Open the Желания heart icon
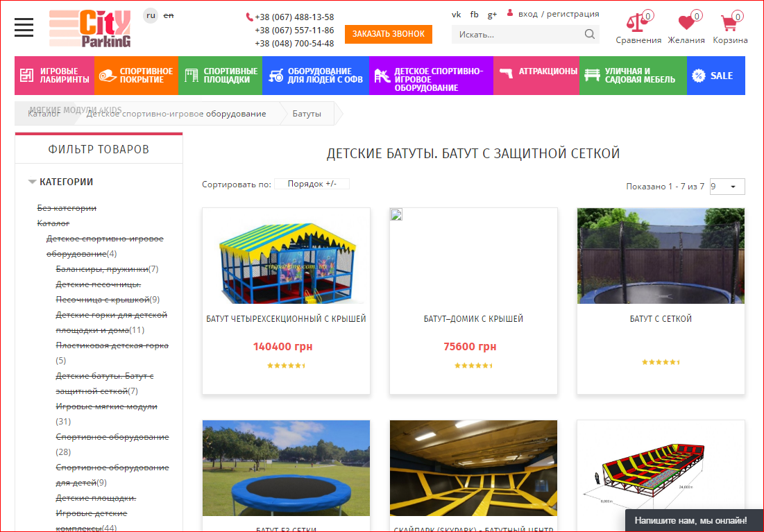 click(686, 22)
